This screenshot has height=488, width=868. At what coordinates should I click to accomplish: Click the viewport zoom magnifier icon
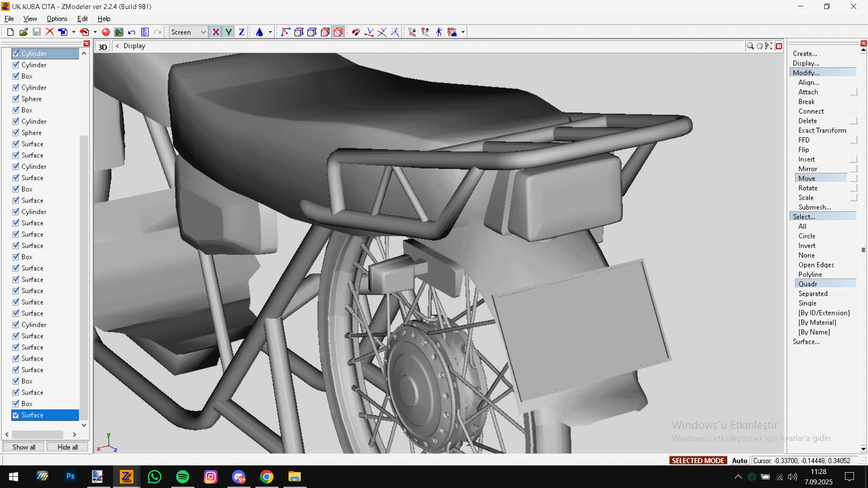coord(750,46)
